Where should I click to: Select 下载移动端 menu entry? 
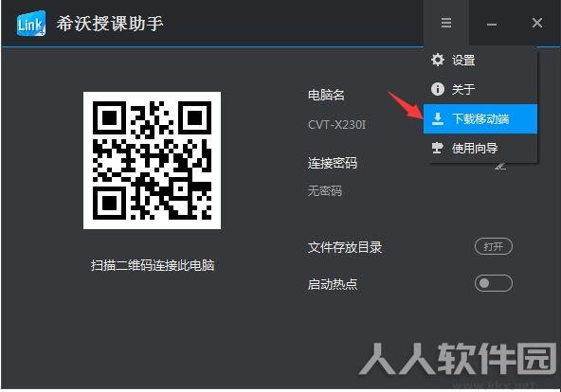pyautogui.click(x=480, y=119)
